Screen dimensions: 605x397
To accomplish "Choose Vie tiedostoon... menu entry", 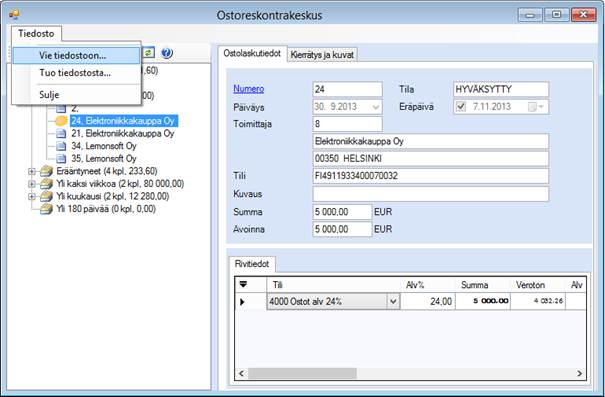I will pos(76,56).
